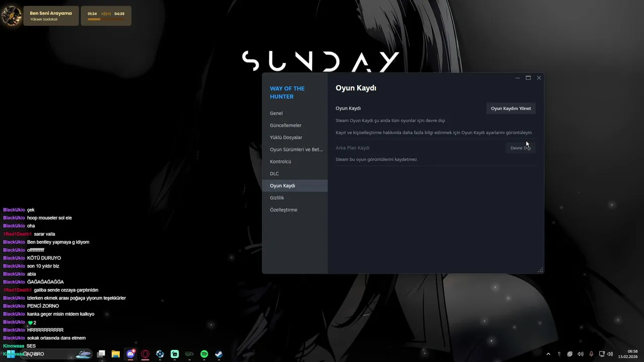Click the album art in music widget

pos(11,16)
